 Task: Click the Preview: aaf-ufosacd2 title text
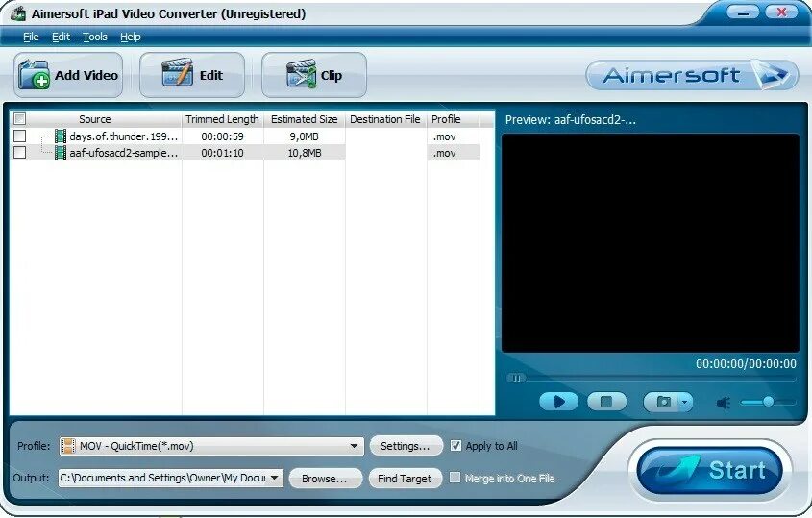[x=570, y=120]
